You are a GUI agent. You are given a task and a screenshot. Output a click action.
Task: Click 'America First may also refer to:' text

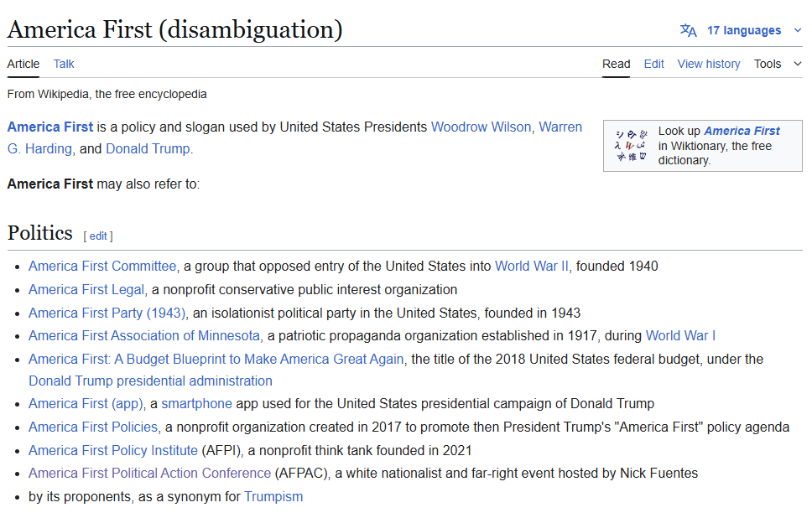click(103, 184)
